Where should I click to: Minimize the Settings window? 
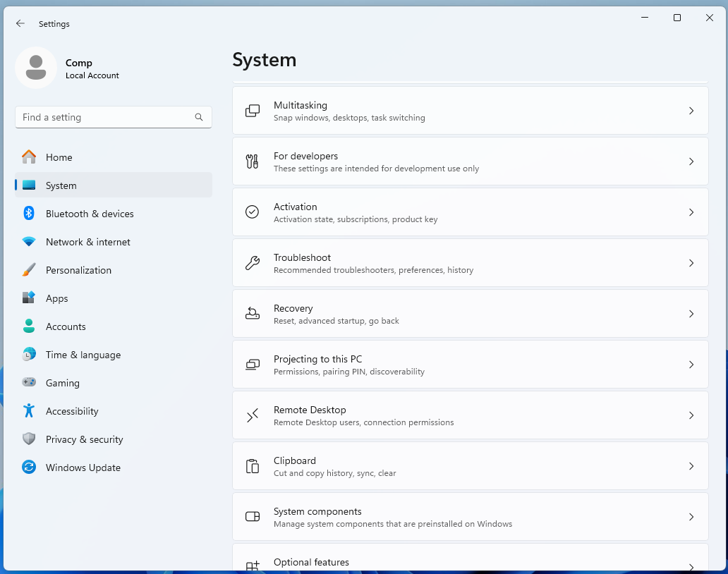645,18
